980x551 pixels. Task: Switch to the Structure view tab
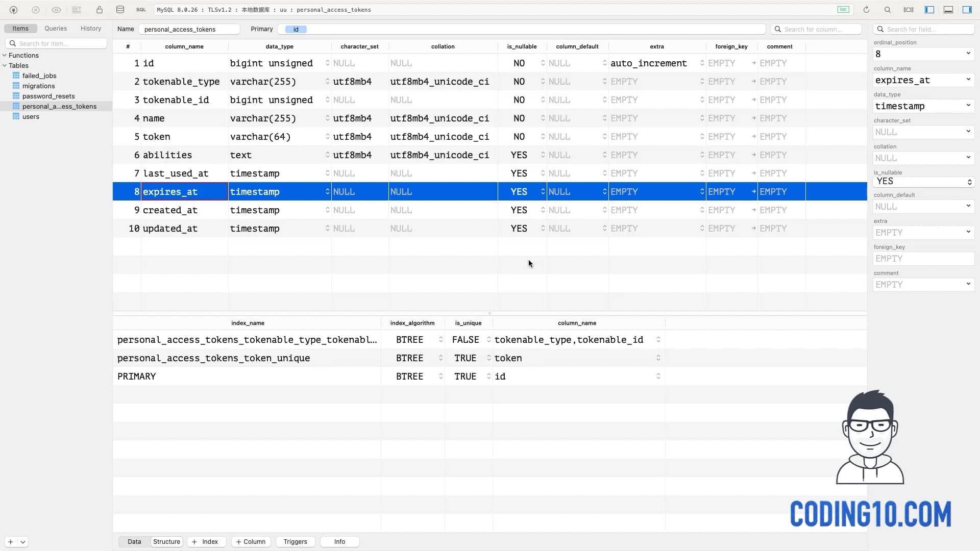(x=166, y=542)
